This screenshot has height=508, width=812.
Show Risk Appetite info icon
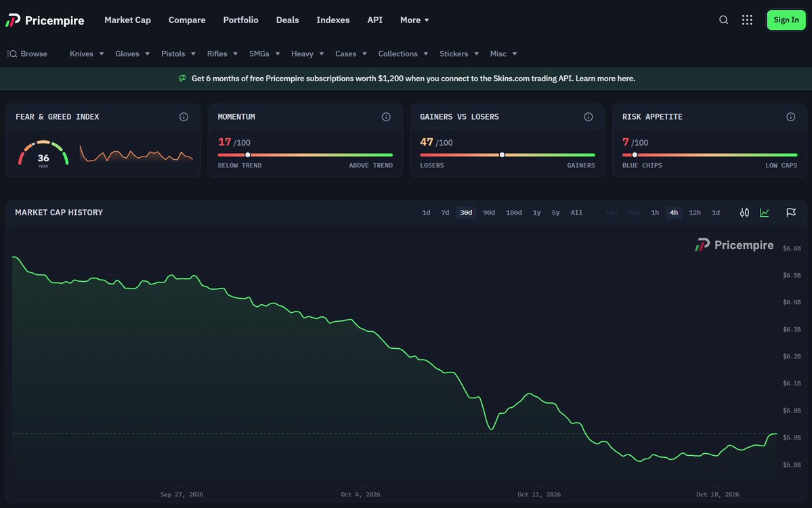pos(790,117)
